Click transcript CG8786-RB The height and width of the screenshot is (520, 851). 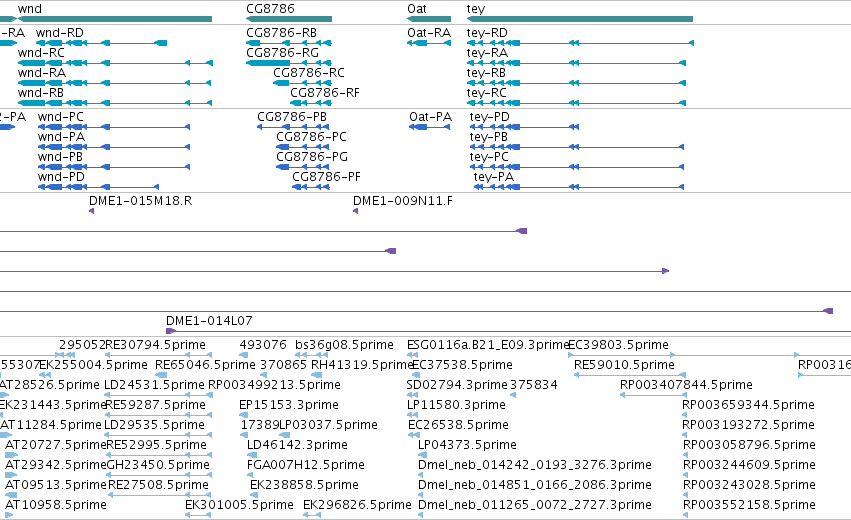[281, 33]
